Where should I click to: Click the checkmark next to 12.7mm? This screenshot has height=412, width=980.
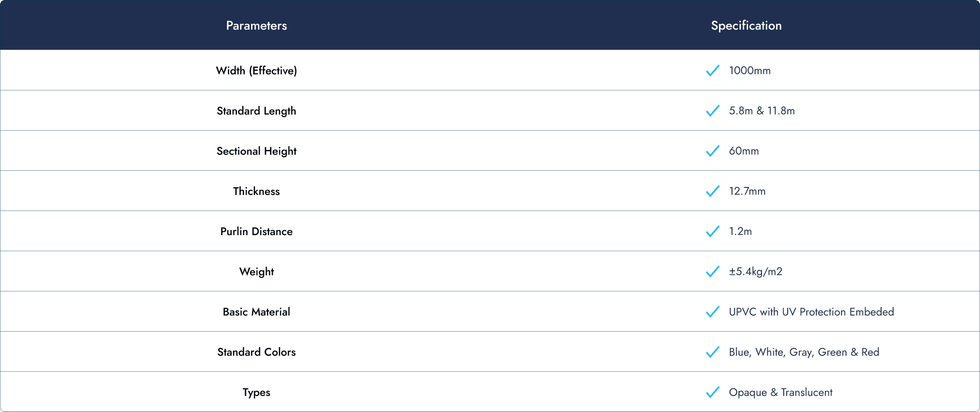712,191
